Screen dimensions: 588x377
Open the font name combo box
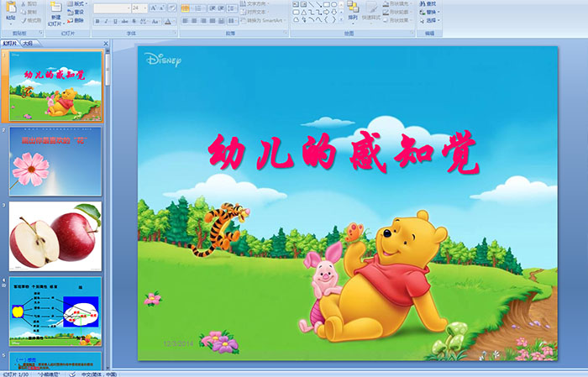(x=112, y=8)
